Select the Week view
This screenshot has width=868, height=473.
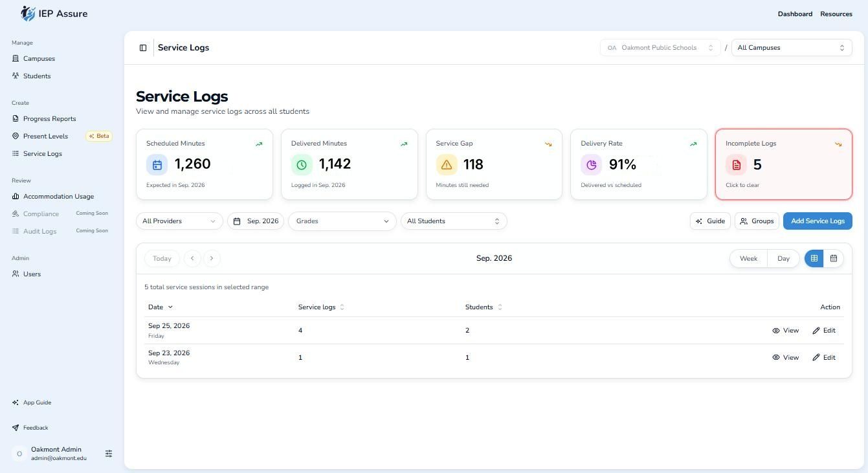(748, 258)
